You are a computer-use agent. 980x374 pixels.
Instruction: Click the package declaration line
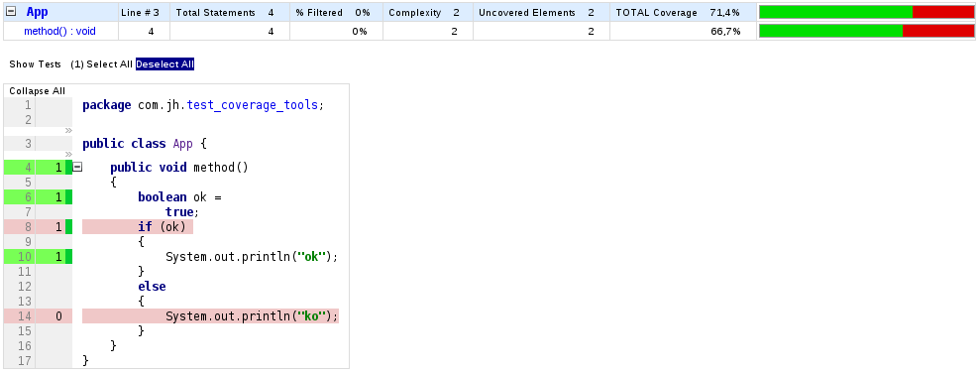pyautogui.click(x=204, y=105)
